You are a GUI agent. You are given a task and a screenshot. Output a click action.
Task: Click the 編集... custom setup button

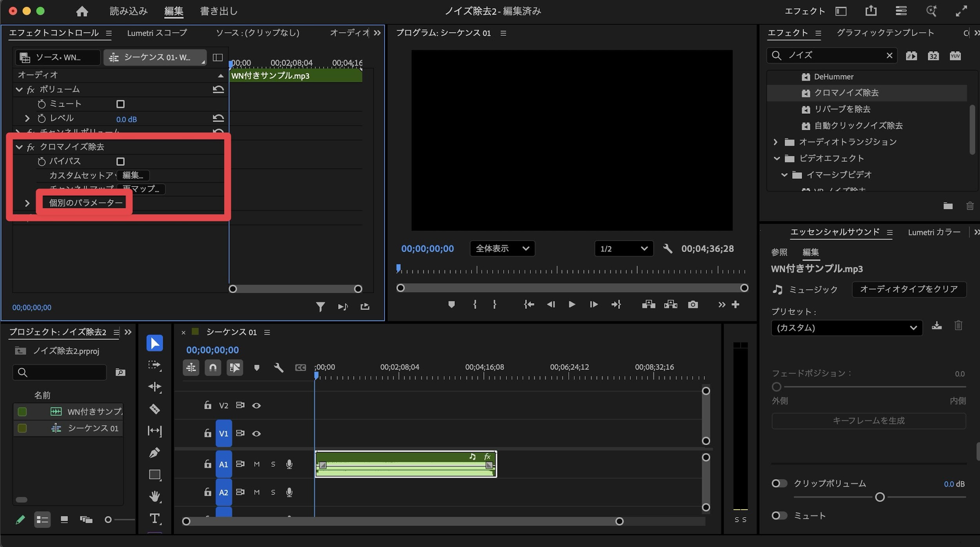coord(133,175)
